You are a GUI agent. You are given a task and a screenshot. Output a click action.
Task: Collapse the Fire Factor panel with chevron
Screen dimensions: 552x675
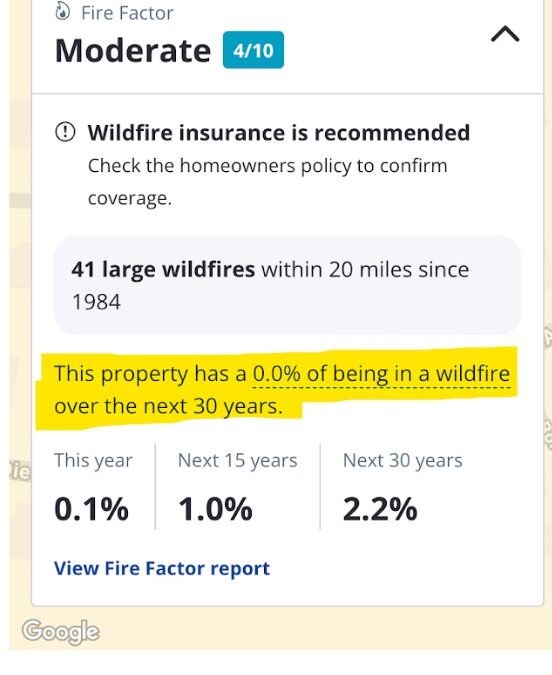pos(505,34)
